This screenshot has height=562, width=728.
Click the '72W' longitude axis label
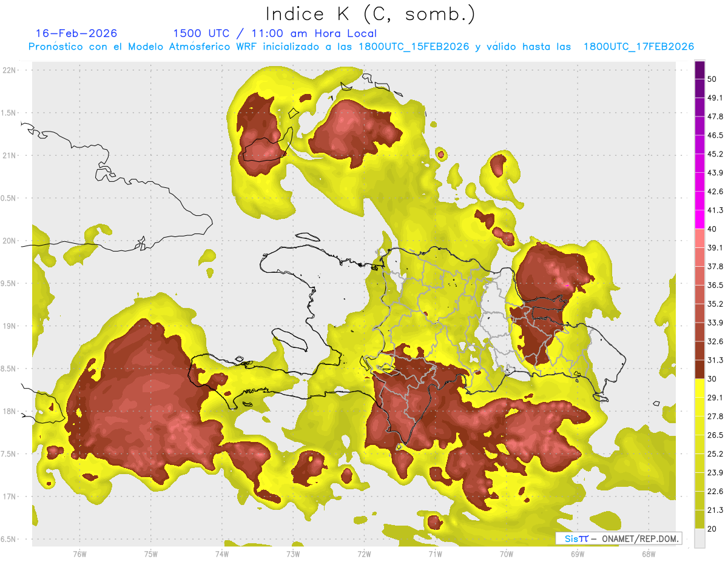click(364, 554)
